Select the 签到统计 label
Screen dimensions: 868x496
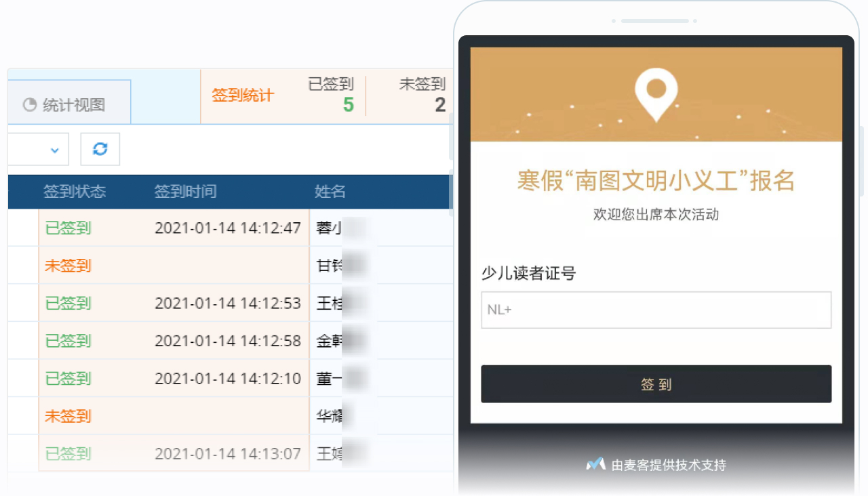[243, 96]
